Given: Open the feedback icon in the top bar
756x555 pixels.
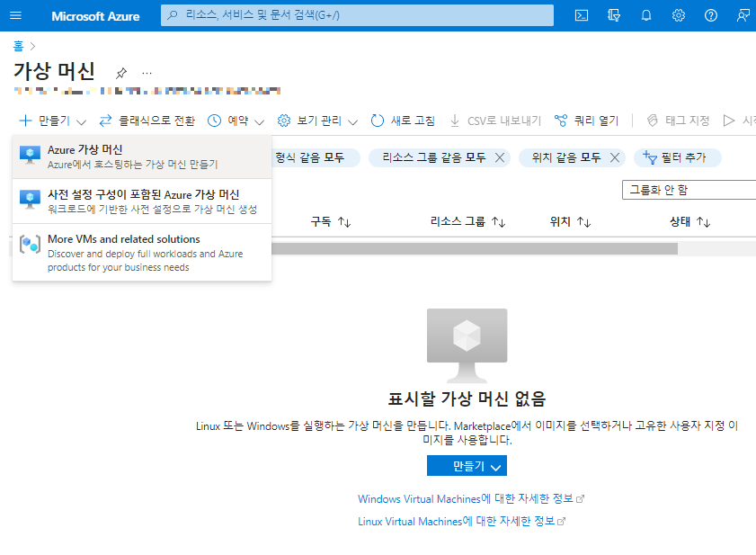Looking at the screenshot, I should point(743,15).
